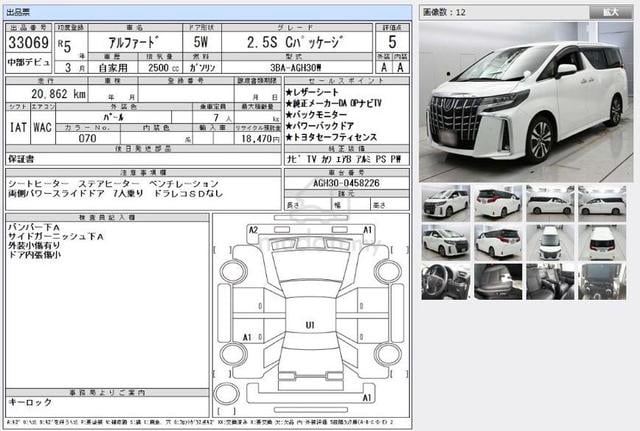
Task: Click the exterior color パール
Action: (x=113, y=118)
